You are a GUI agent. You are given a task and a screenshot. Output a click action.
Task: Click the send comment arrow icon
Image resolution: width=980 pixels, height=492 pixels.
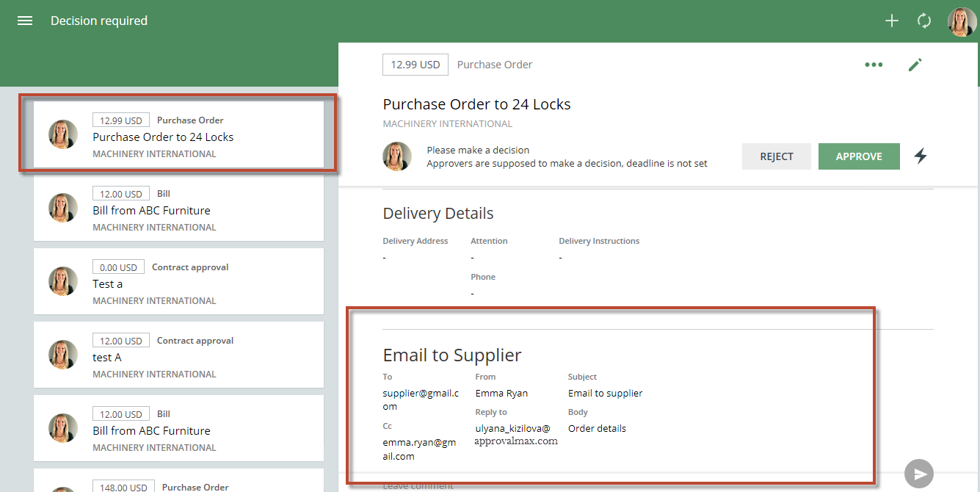point(919,474)
